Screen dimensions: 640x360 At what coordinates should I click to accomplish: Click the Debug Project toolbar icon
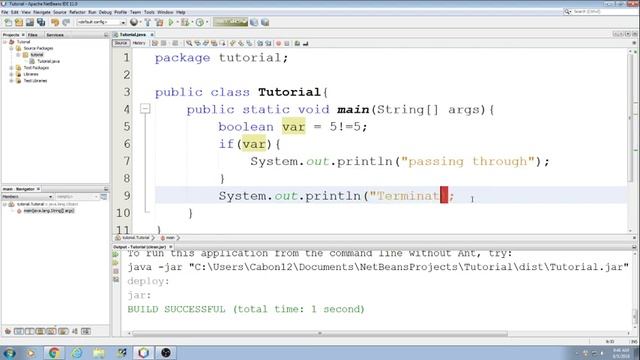click(185, 22)
